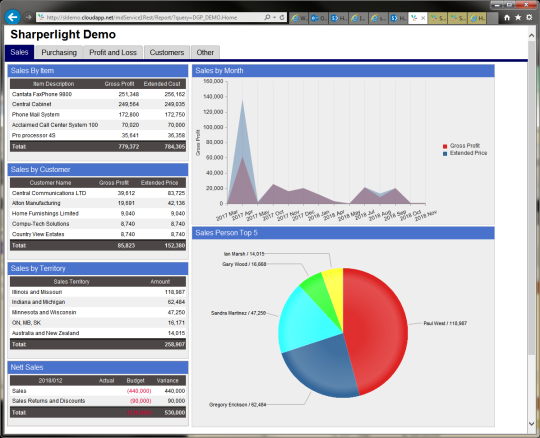Click the browser forward arrow button

29,17
